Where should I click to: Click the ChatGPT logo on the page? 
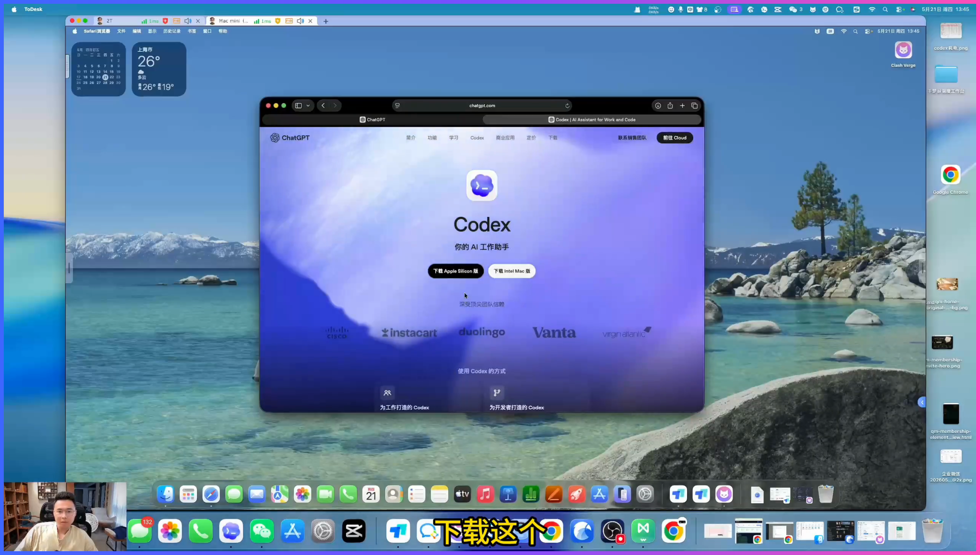click(290, 138)
